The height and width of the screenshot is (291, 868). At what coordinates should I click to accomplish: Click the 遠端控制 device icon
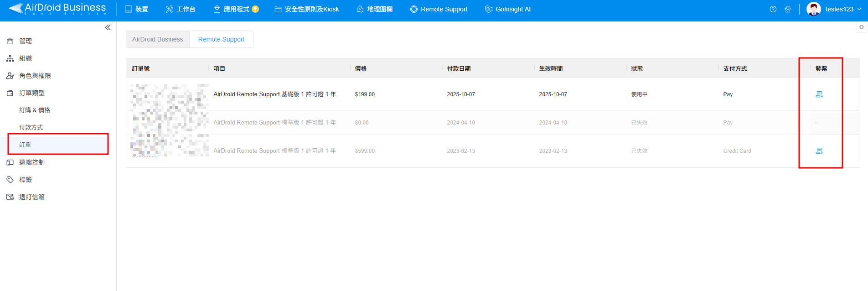click(10, 162)
